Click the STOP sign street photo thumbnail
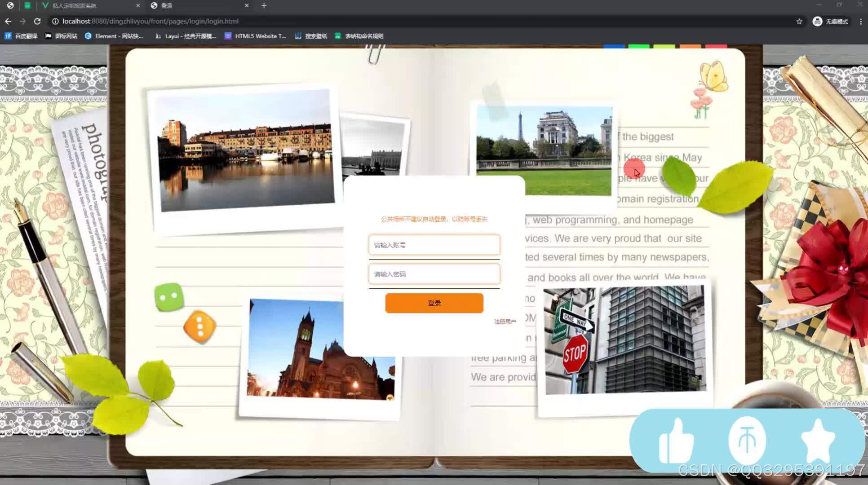The width and height of the screenshot is (868, 485). tap(622, 339)
